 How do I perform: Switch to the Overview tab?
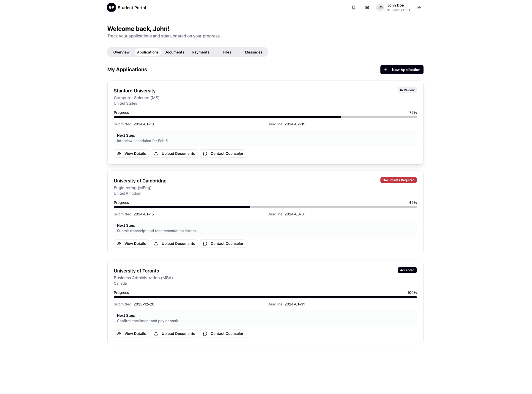(121, 52)
